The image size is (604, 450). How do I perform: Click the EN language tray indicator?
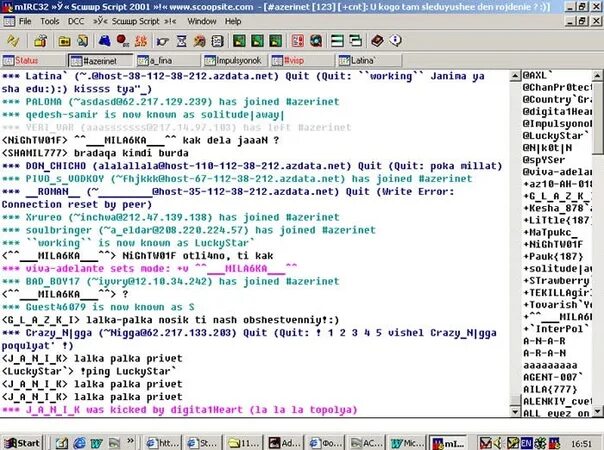[526, 443]
